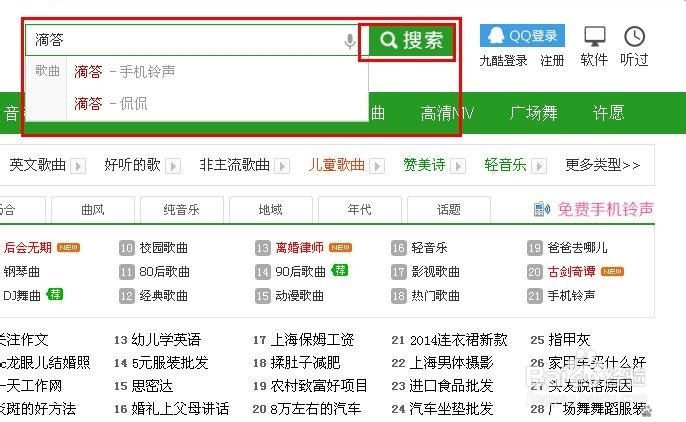Open 广场舞 in the green nav bar
The width and height of the screenshot is (686, 422).
[533, 113]
